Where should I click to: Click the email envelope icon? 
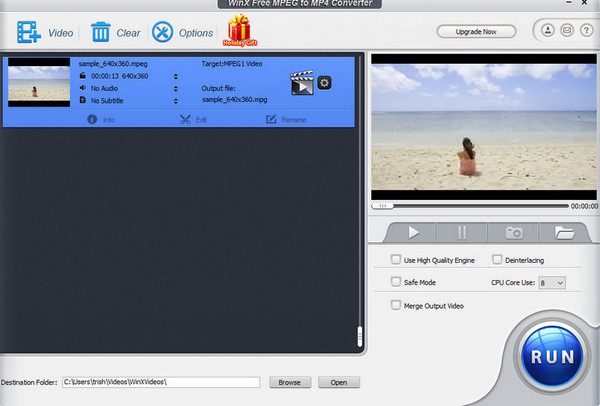click(x=567, y=30)
